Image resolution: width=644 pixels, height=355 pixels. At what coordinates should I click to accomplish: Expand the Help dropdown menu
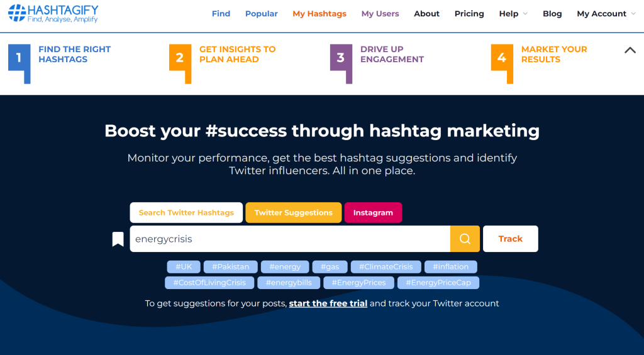[x=513, y=14]
